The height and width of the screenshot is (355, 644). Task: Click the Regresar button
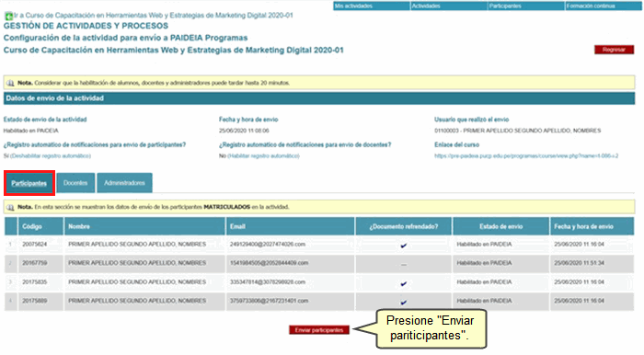(614, 50)
